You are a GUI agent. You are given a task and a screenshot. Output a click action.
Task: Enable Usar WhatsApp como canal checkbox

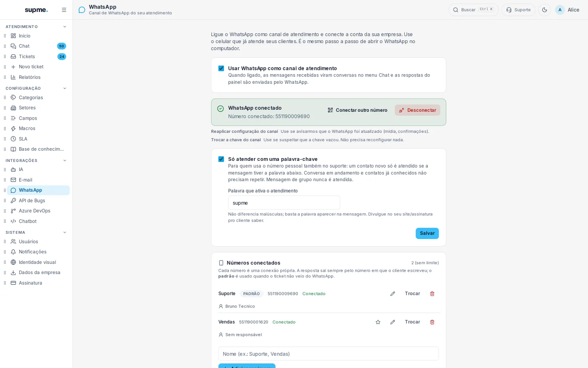pyautogui.click(x=221, y=68)
